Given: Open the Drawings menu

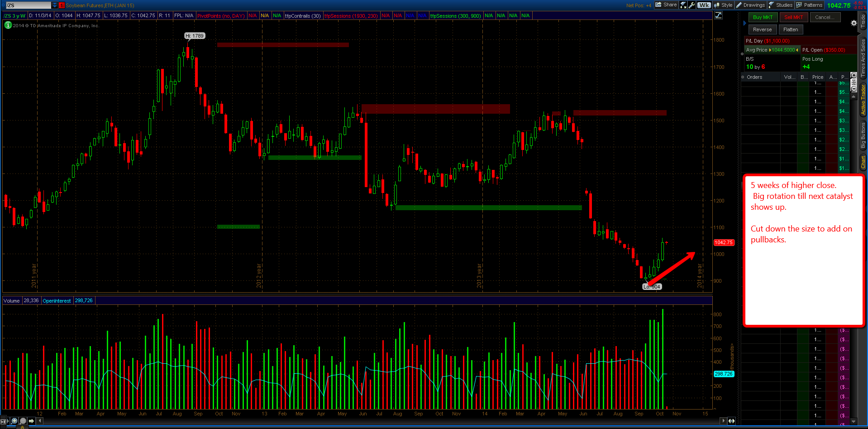Looking at the screenshot, I should [750, 5].
